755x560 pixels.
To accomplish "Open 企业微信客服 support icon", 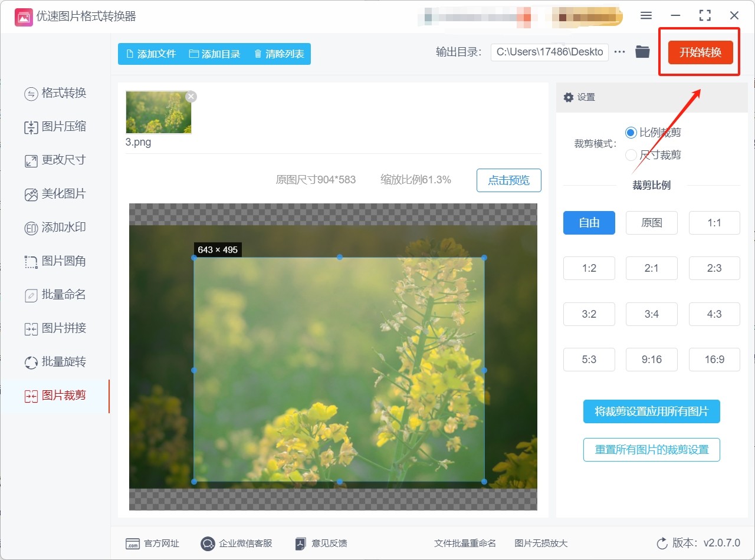I will point(208,543).
